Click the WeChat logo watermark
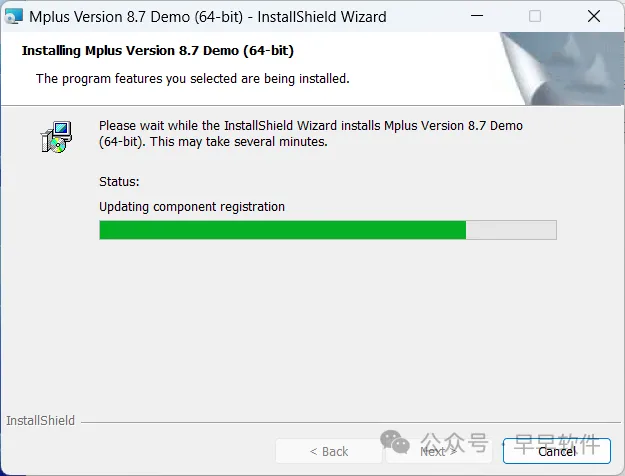625x476 pixels. 395,442
